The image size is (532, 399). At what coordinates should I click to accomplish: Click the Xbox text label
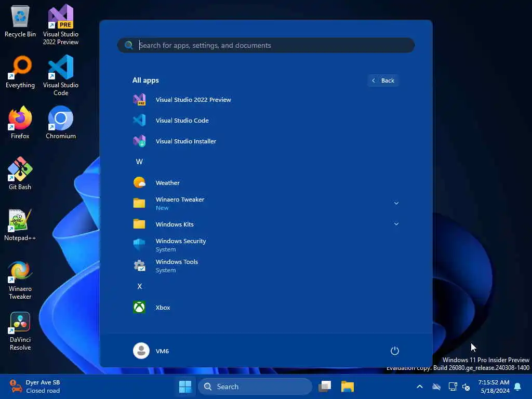point(163,308)
